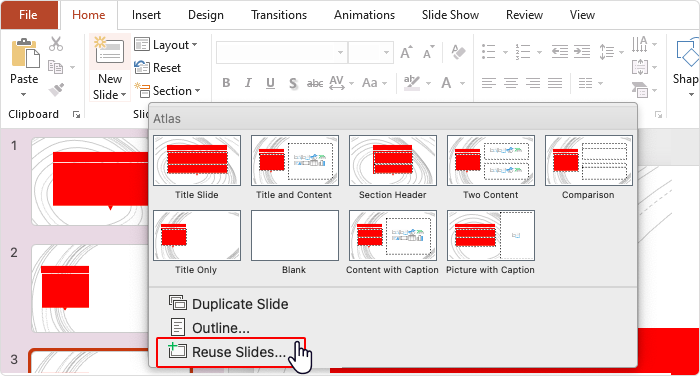Click the font color A button
The width and height of the screenshot is (700, 376).
click(446, 83)
